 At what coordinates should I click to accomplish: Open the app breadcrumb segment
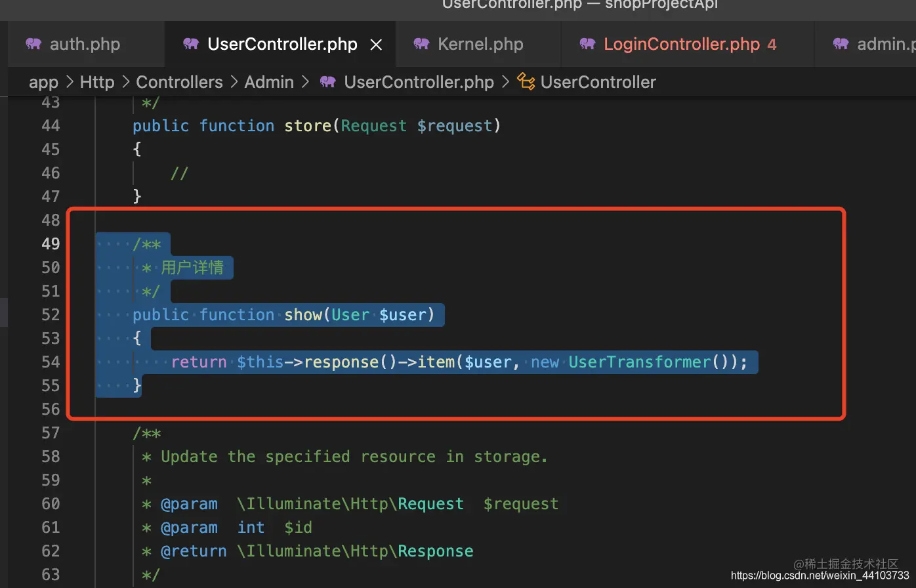44,82
